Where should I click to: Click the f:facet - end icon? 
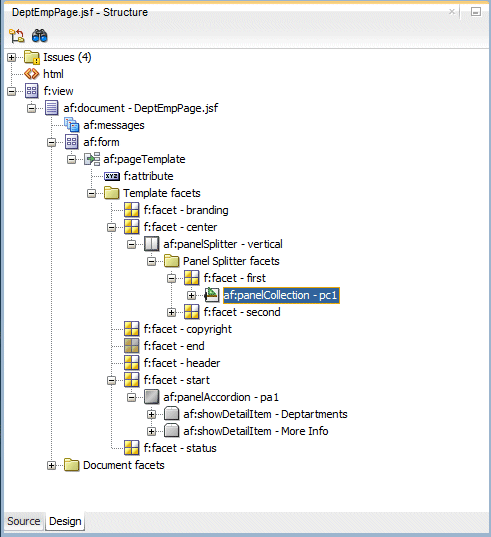point(131,346)
